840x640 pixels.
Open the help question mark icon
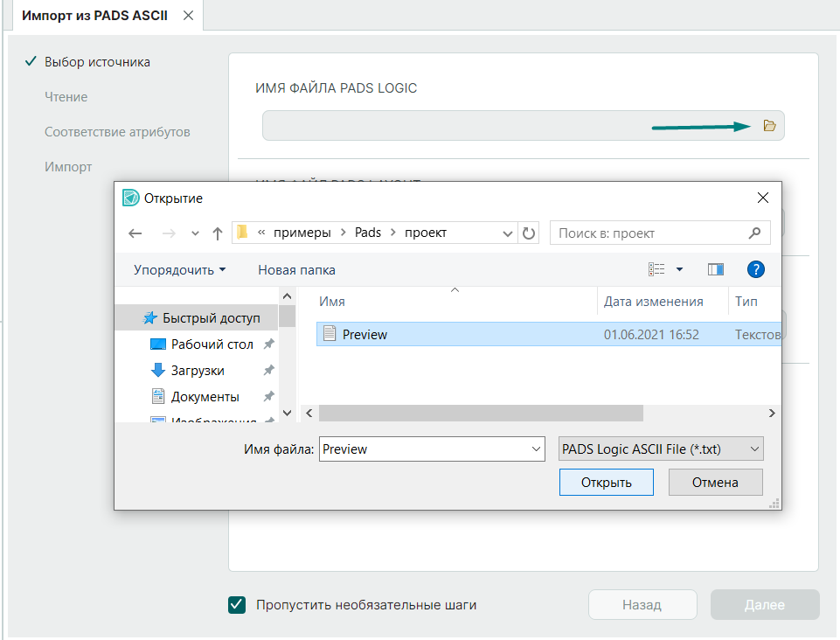[756, 269]
